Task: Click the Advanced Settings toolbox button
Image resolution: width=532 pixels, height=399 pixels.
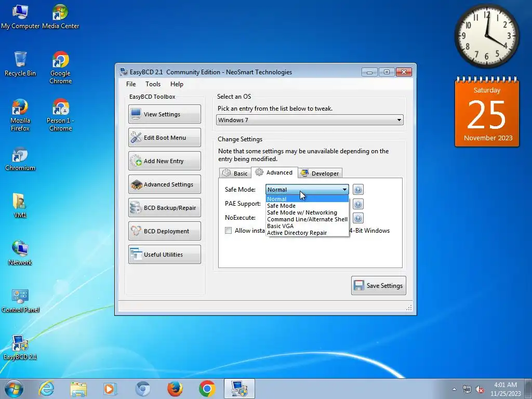Action: point(165,184)
